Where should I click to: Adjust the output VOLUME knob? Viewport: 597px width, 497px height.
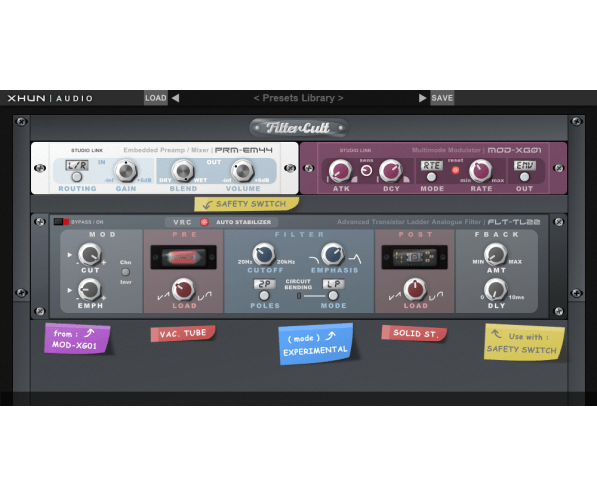pyautogui.click(x=243, y=171)
